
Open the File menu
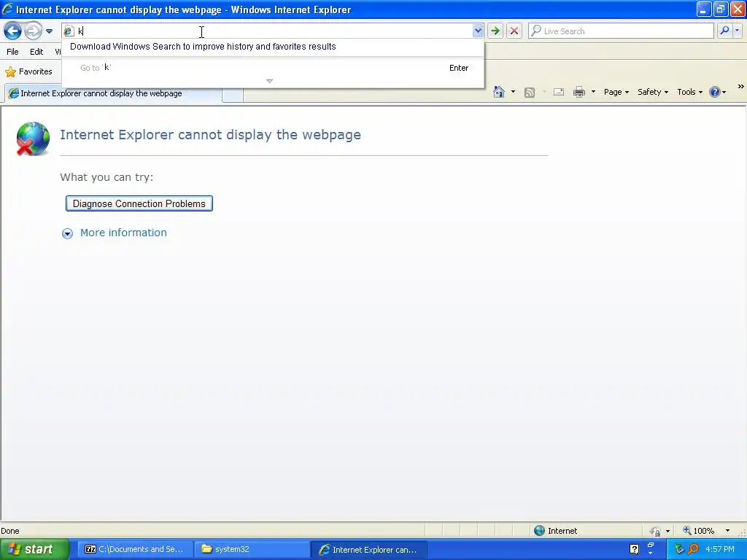(x=12, y=52)
